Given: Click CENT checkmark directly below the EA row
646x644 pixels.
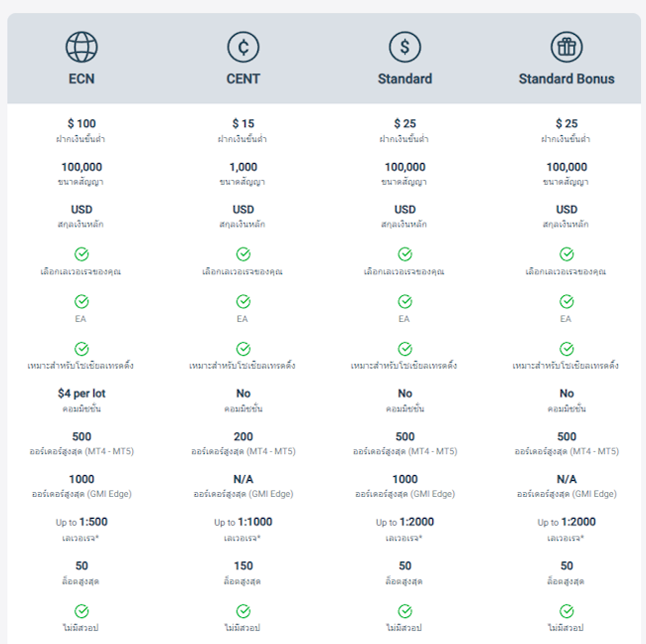Looking at the screenshot, I should [x=243, y=349].
